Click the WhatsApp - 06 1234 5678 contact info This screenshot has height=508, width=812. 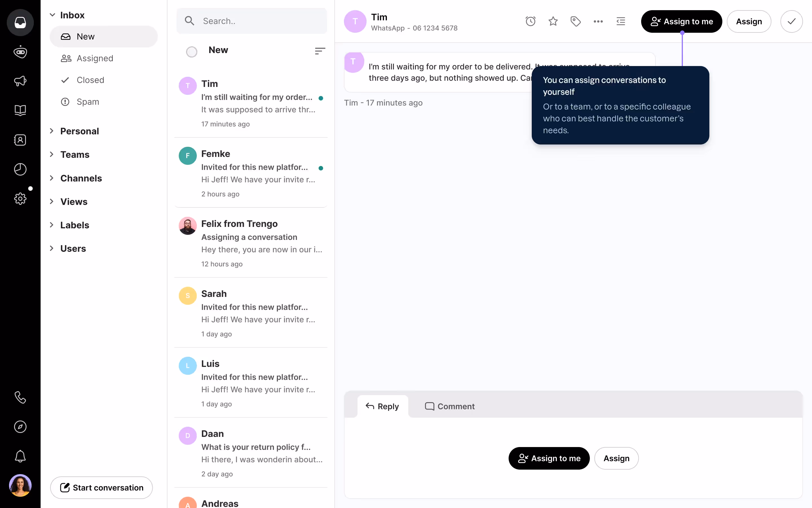point(414,28)
